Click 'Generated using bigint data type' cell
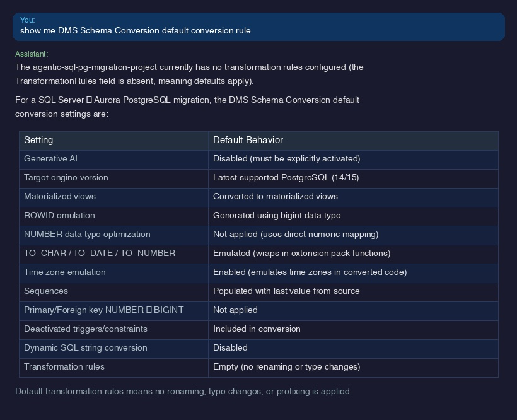 (x=353, y=216)
